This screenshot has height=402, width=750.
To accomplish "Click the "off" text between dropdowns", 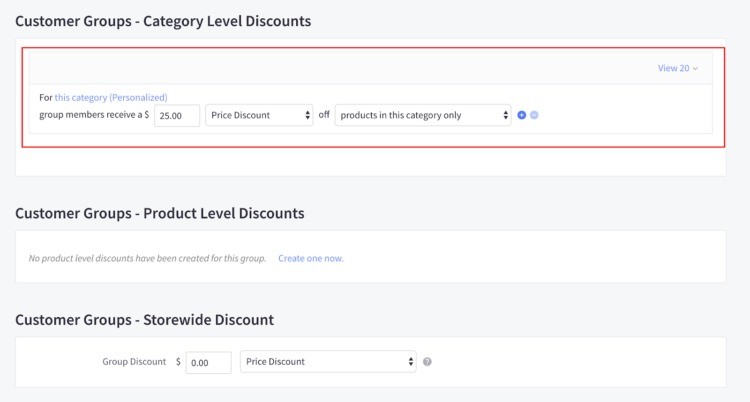I will 324,115.
